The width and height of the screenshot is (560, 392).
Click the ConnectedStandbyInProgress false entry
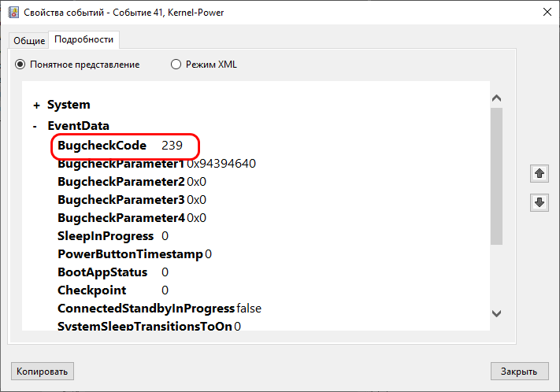(159, 309)
